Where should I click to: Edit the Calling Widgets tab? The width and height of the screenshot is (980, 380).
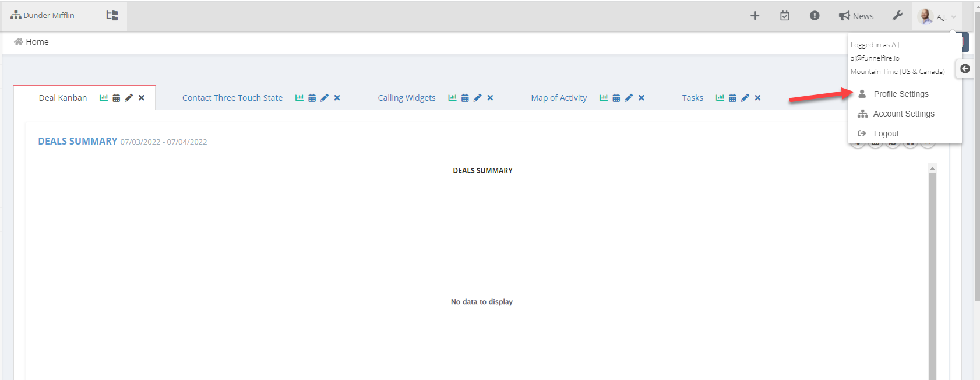coord(478,98)
